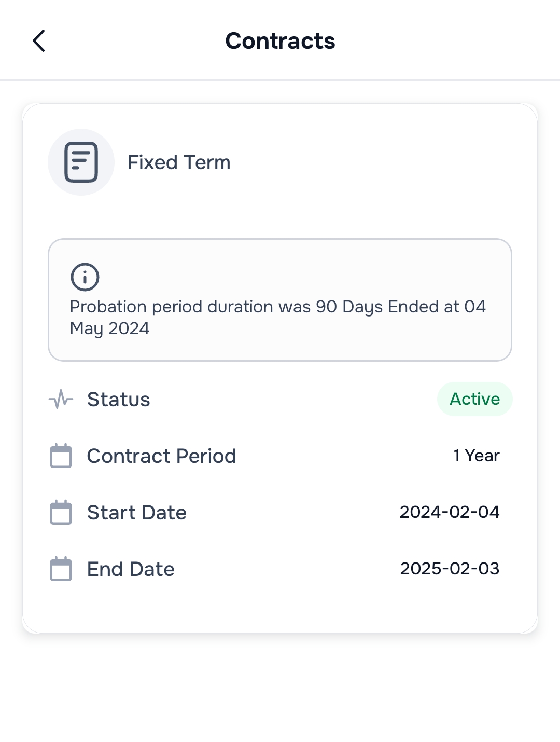Image resolution: width=560 pixels, height=742 pixels.
Task: Select the End Date label
Action: [x=131, y=569]
